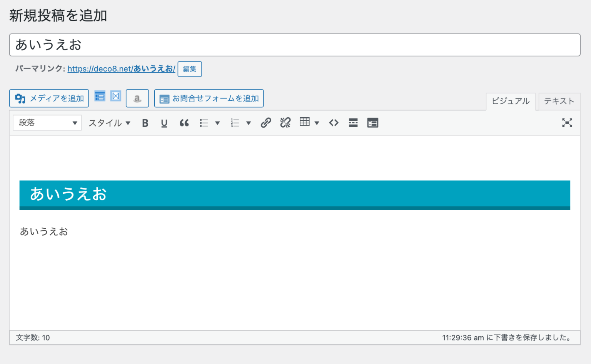
Task: Toggle the numbered list formatting
Action: coord(235,123)
